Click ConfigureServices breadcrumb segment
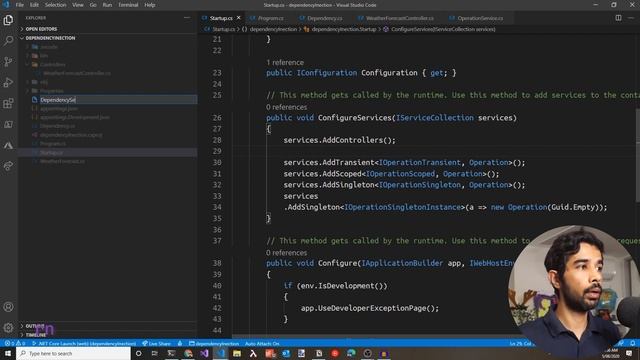The image size is (640, 360). [x=440, y=29]
